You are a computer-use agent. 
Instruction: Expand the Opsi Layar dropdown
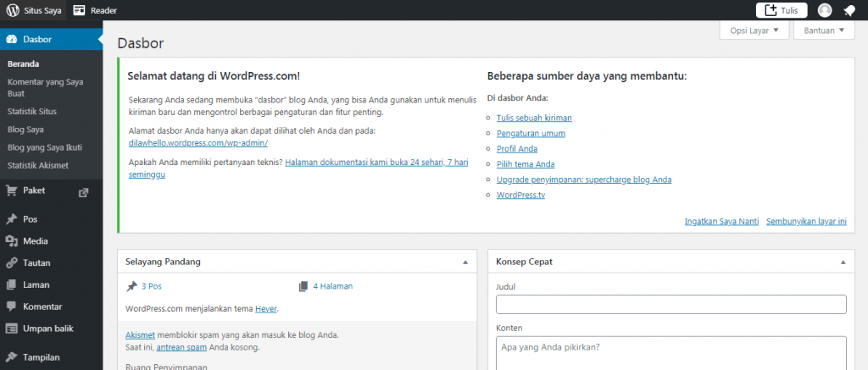coord(754,30)
